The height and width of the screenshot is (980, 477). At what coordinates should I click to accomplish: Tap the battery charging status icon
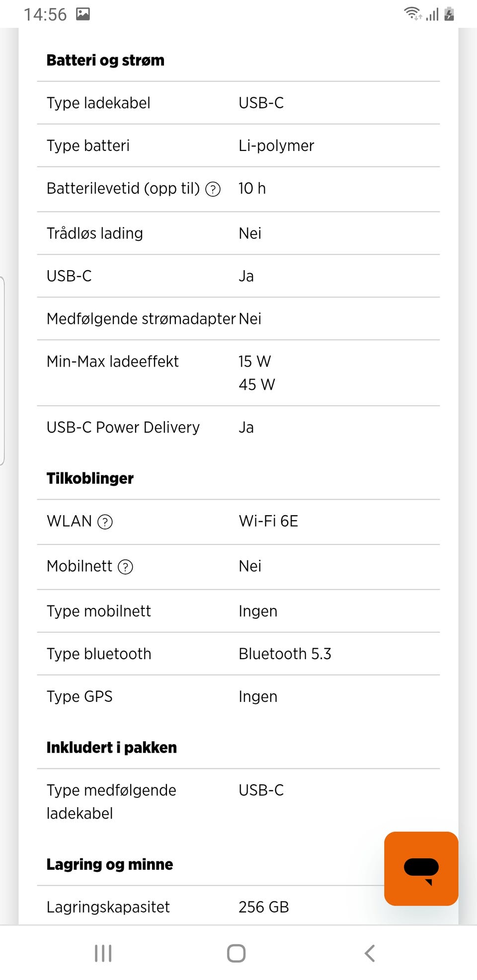pyautogui.click(x=449, y=14)
